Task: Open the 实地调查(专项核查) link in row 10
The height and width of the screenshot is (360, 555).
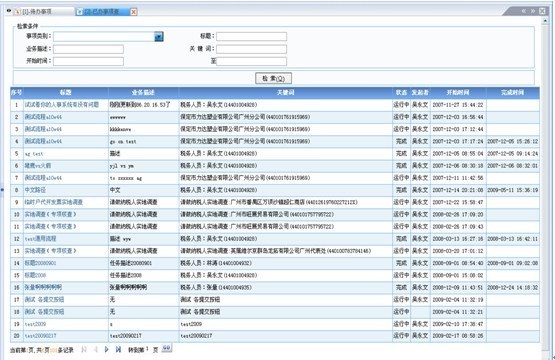Action: [x=50, y=214]
